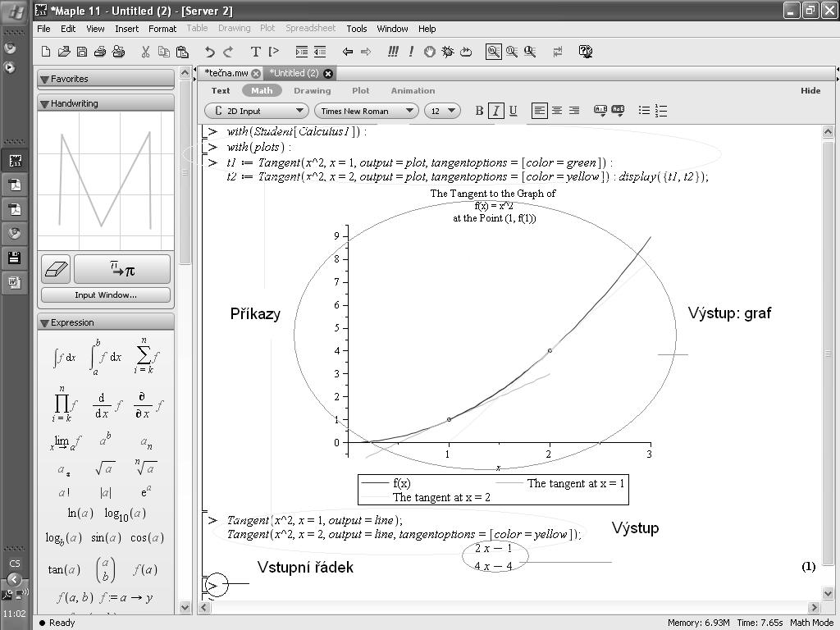Viewport: 840px width, 630px height.
Task: Open the Insert menu
Action: click(x=126, y=29)
